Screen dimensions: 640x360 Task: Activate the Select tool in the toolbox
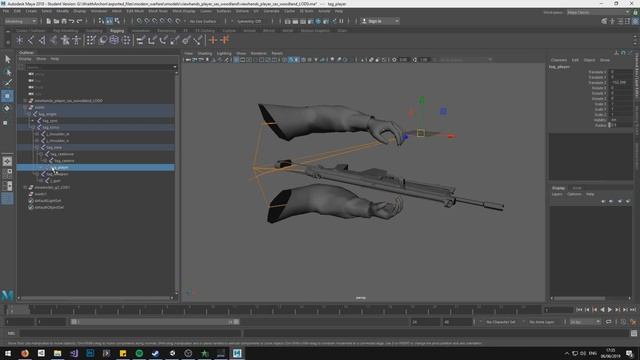pos(7,60)
